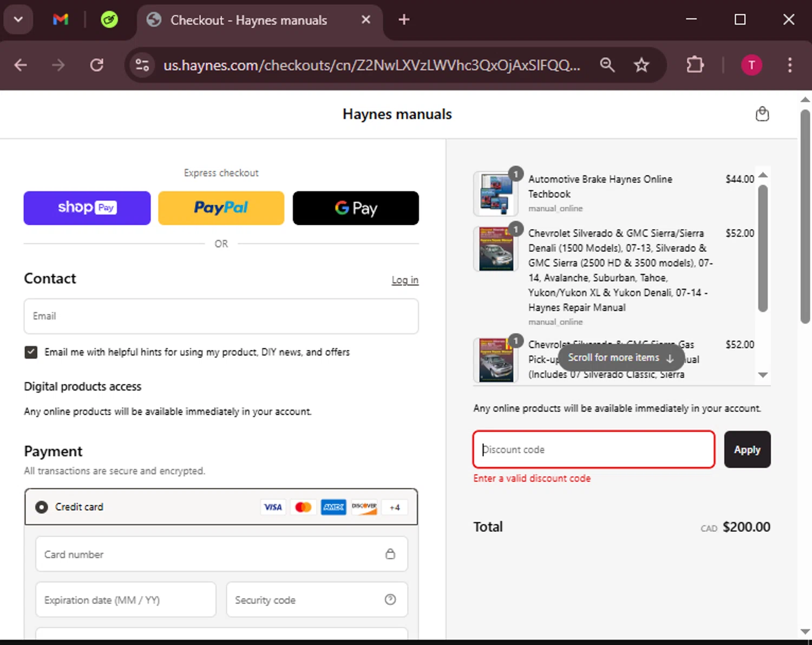Click the Automotive Brake Haynes Online Techbook title
Viewport: 812px width, 645px height.
coord(600,186)
